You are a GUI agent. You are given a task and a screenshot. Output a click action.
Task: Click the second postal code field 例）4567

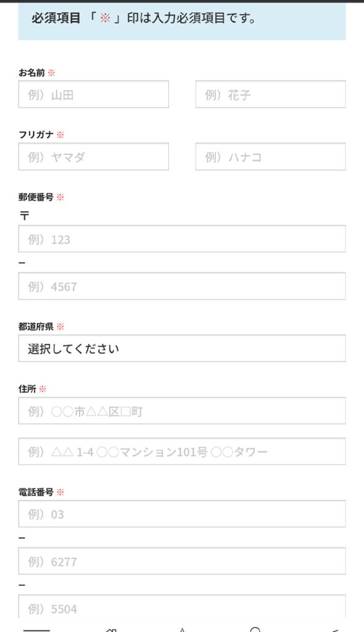pos(182,286)
